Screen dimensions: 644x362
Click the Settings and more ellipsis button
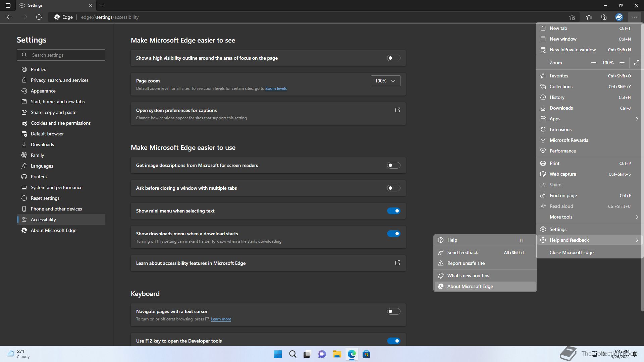[634, 17]
